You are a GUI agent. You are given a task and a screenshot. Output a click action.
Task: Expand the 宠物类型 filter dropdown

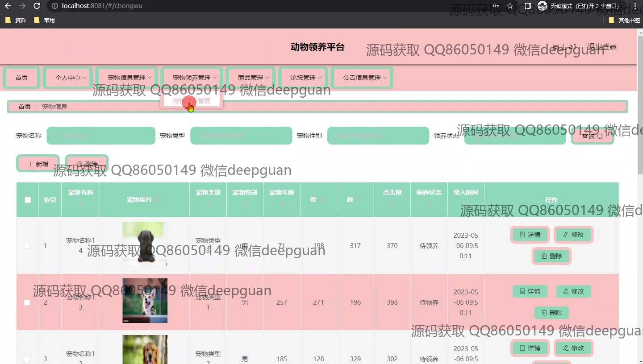point(241,136)
